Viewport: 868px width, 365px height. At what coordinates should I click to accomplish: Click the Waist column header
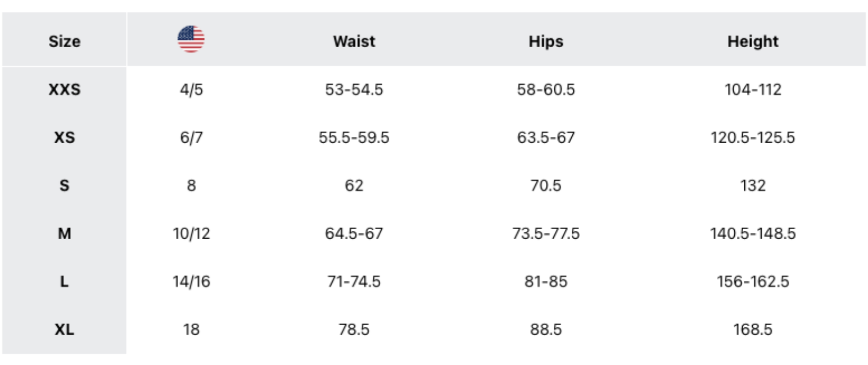pyautogui.click(x=354, y=42)
